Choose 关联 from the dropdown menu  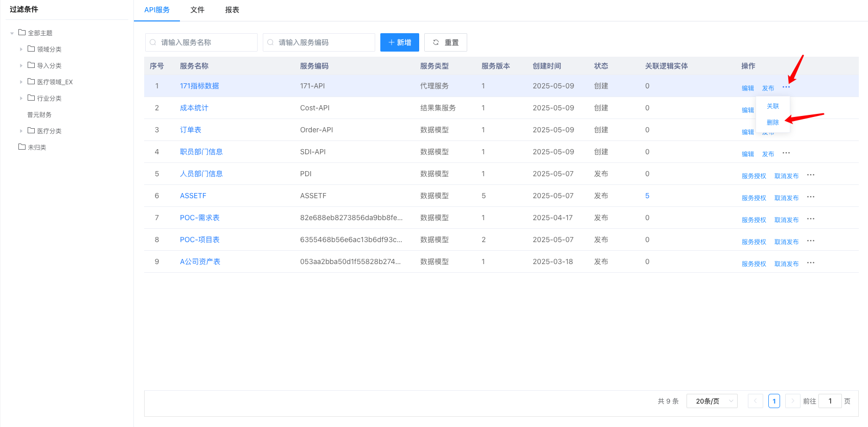click(x=772, y=106)
